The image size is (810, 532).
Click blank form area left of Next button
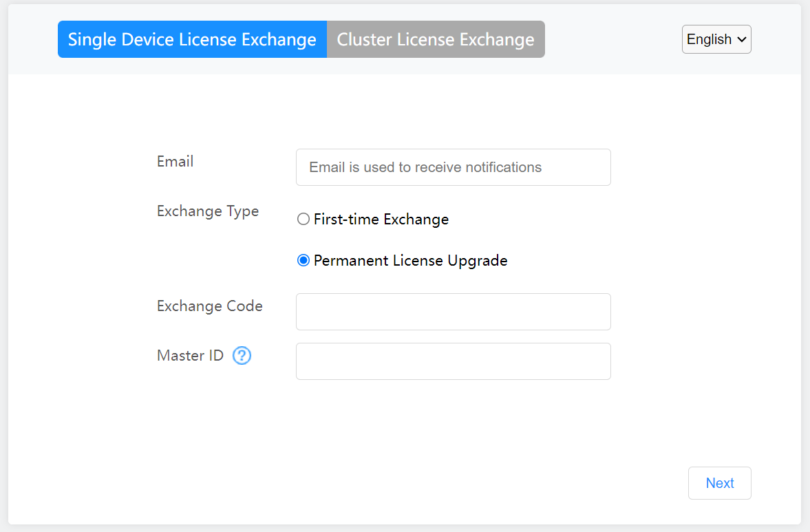click(x=482, y=482)
